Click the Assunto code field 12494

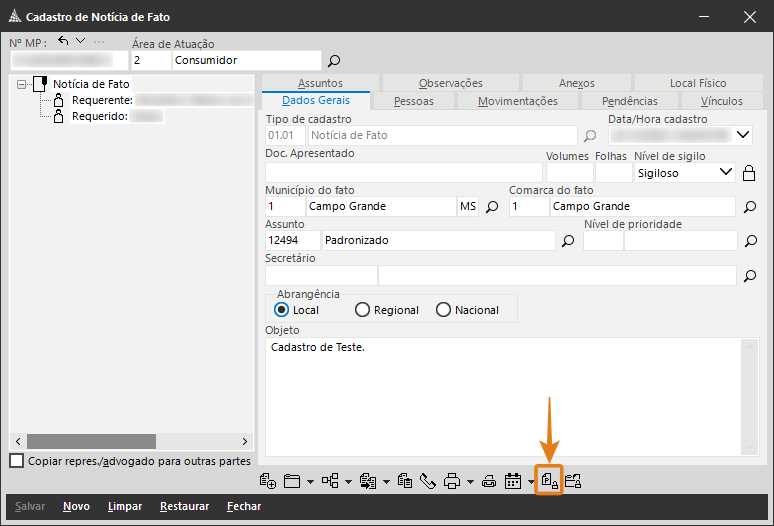[293, 241]
